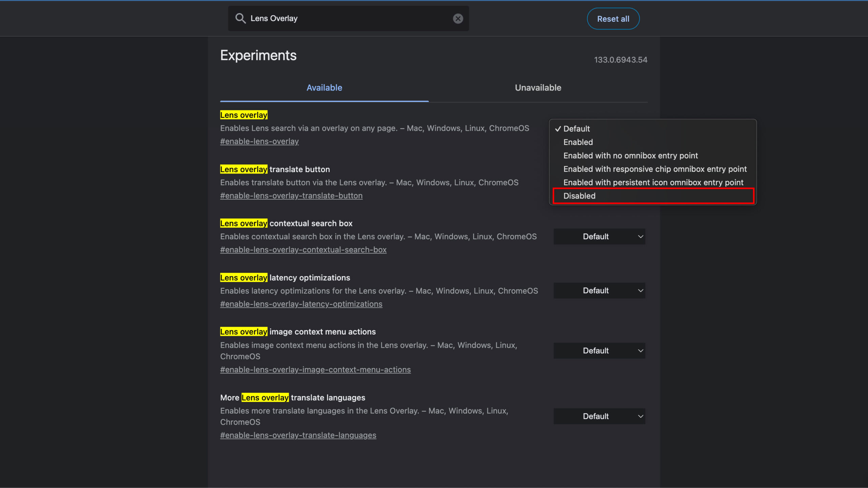
Task: Select the Available tab
Action: (x=324, y=88)
